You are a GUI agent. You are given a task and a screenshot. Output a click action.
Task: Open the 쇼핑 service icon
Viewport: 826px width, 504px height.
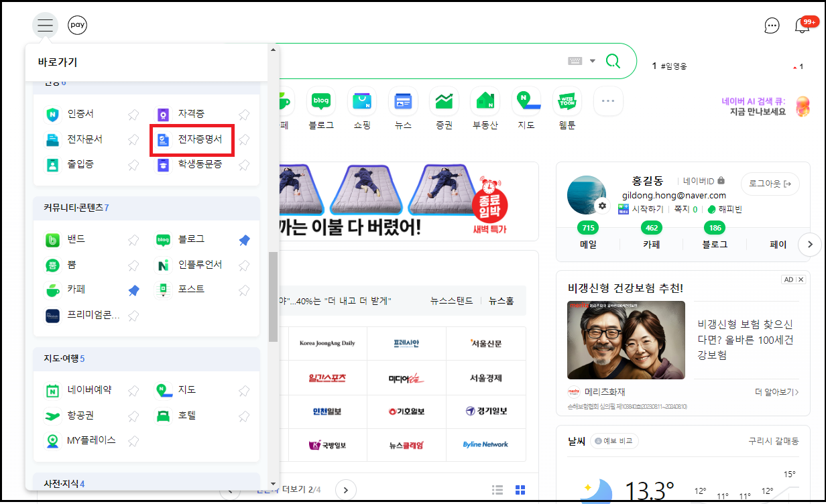[x=362, y=102]
